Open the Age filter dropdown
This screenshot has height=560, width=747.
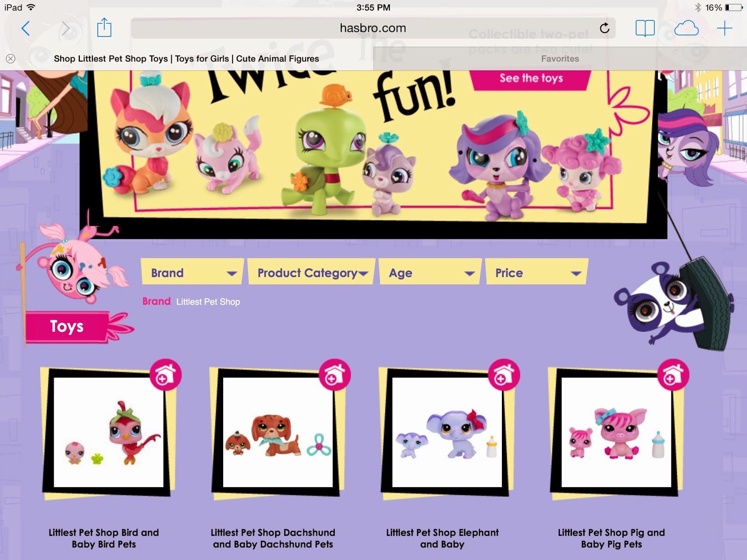pyautogui.click(x=430, y=273)
